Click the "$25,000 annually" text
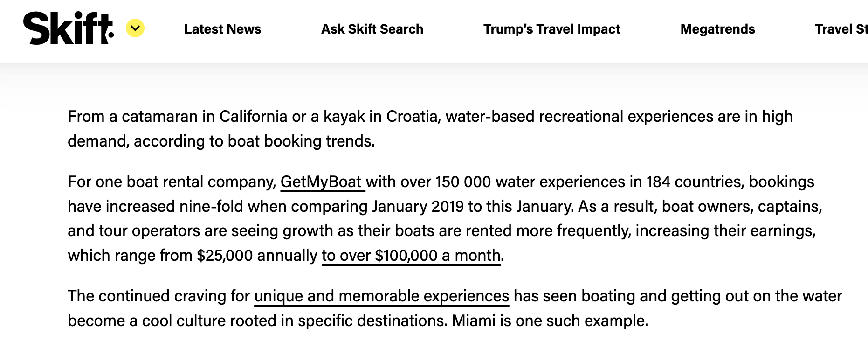Viewport: 868px width, 363px height. (x=257, y=256)
